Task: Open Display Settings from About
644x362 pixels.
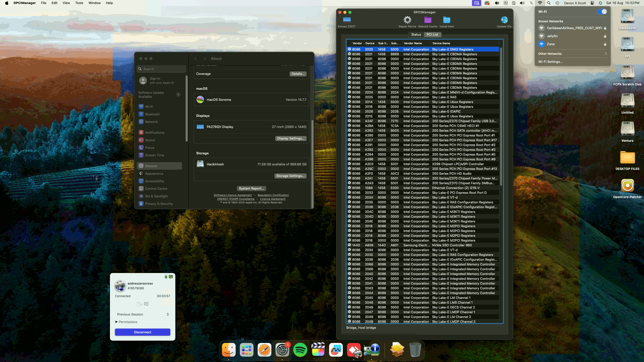Action: point(291,138)
